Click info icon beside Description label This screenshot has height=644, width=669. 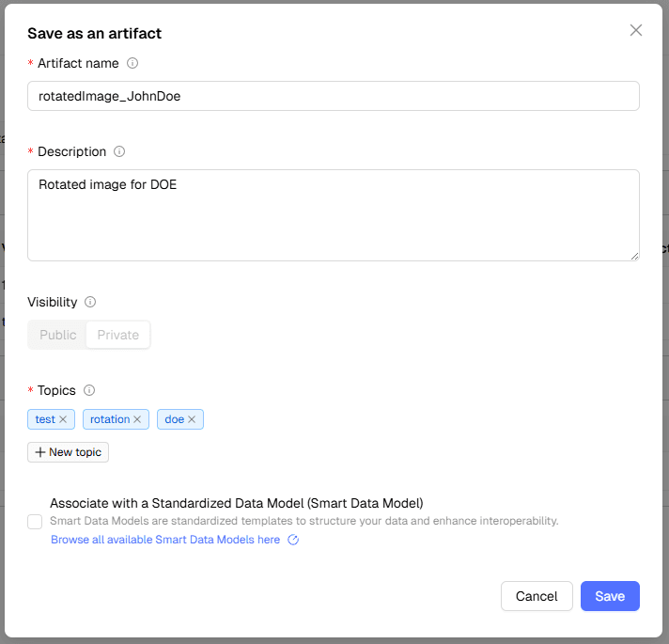coord(119,151)
